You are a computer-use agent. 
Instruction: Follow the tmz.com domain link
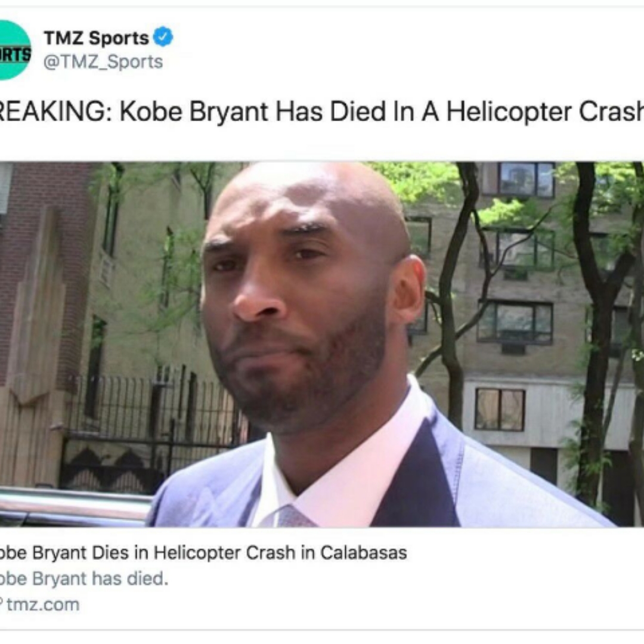tap(43, 605)
